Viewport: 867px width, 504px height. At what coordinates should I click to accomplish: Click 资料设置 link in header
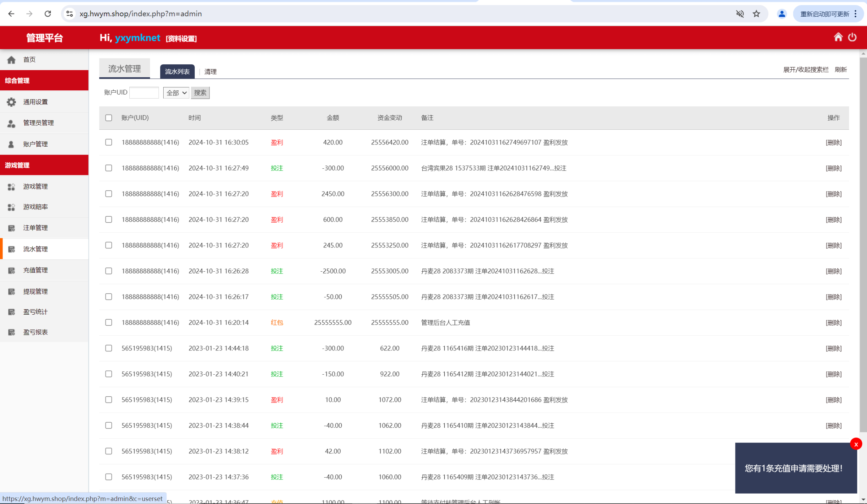tap(181, 39)
